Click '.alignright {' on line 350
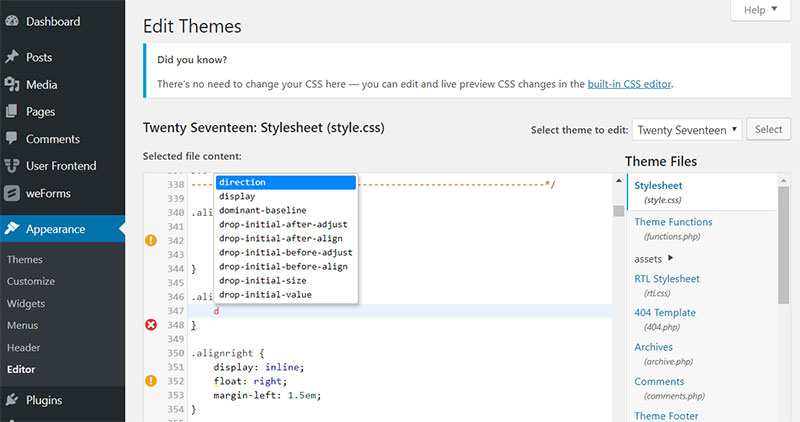Image resolution: width=800 pixels, height=422 pixels. coord(228,353)
